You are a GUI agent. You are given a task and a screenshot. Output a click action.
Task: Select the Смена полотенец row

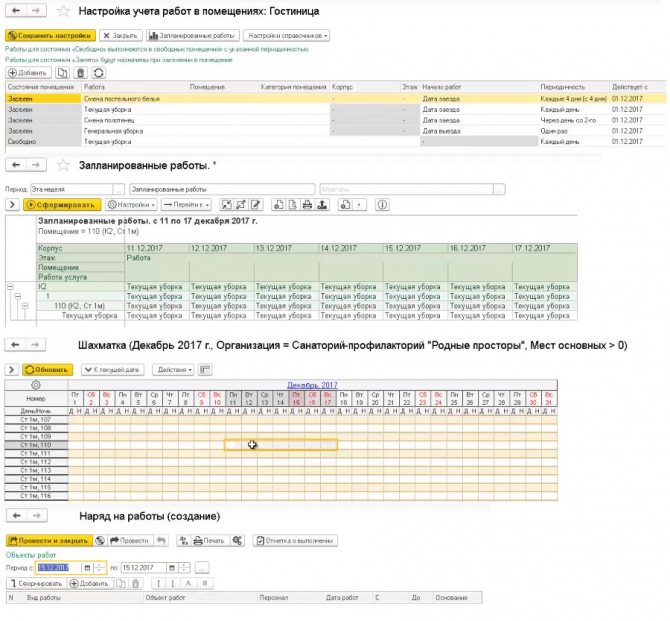coord(336,120)
